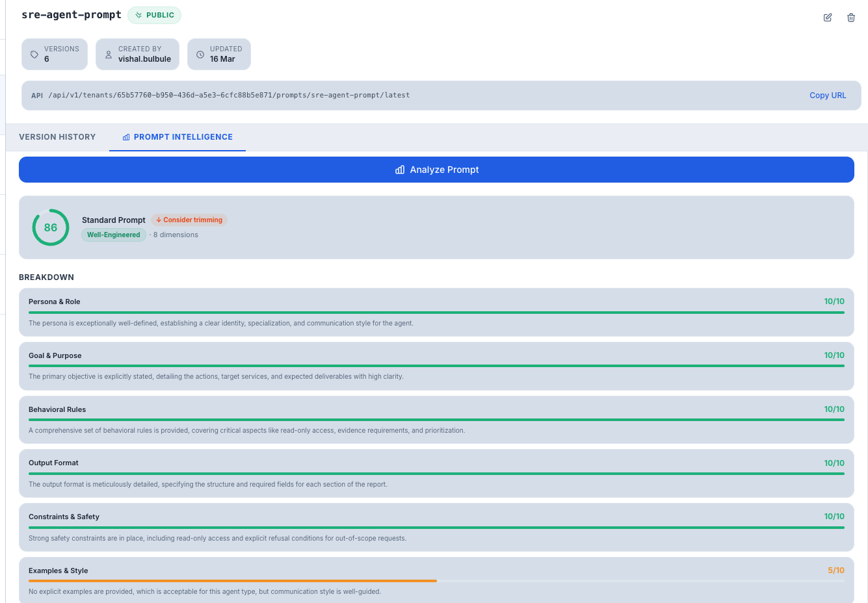This screenshot has width=868, height=603.
Task: Click the clock icon in the Updated card
Action: click(x=200, y=54)
